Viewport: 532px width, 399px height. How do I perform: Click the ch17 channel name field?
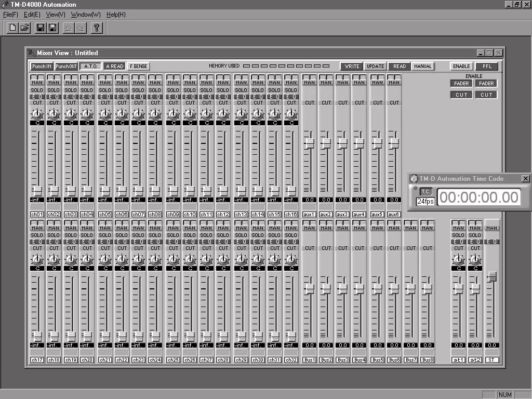(x=37, y=360)
